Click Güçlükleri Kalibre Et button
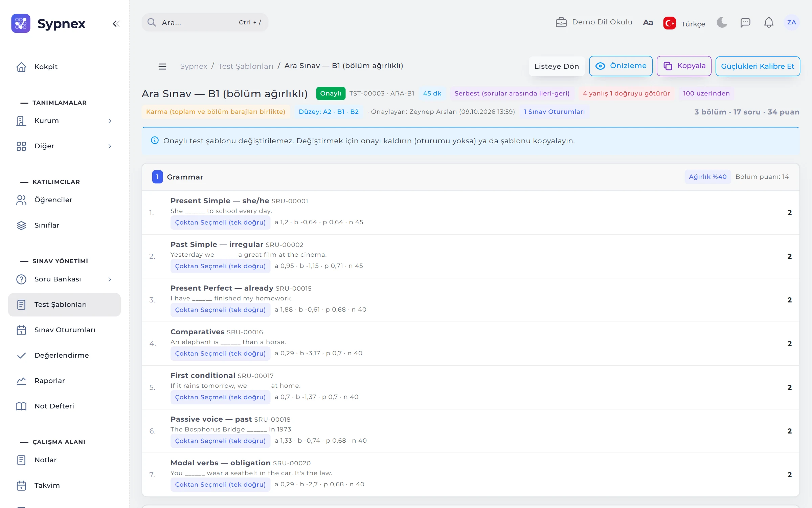The height and width of the screenshot is (508, 812). pos(758,66)
